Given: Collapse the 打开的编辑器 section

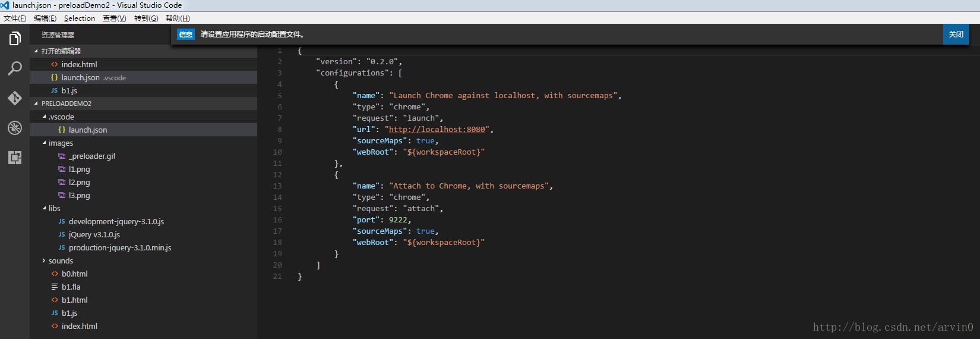Looking at the screenshot, I should [x=36, y=51].
